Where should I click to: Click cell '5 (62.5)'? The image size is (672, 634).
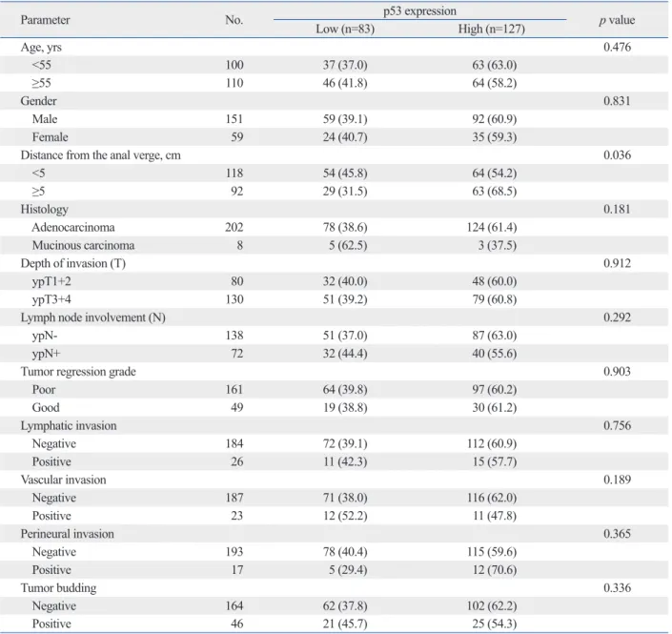(348, 245)
